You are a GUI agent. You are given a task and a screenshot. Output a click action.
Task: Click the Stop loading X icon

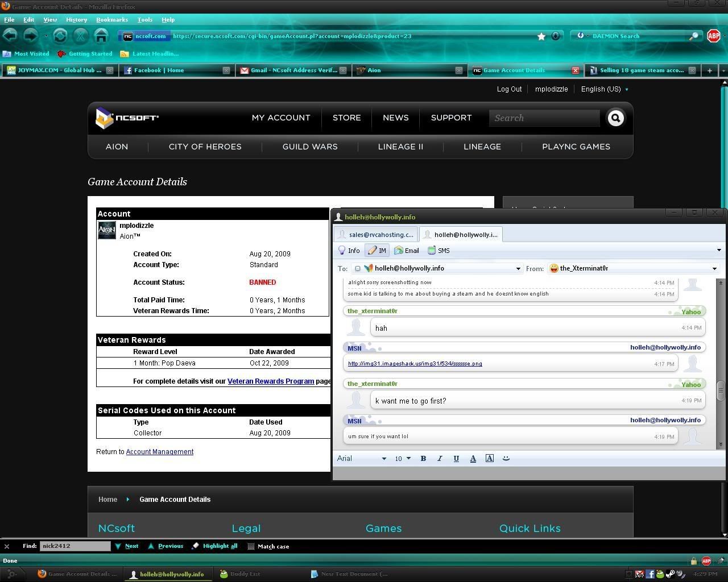click(x=81, y=36)
